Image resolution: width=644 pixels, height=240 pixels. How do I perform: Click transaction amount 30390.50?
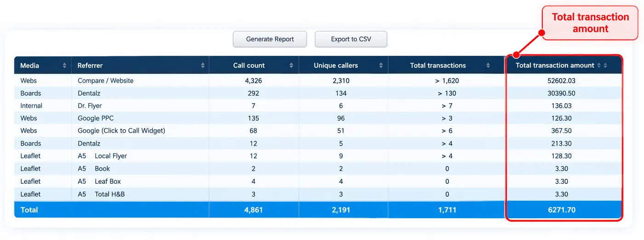[x=561, y=93]
